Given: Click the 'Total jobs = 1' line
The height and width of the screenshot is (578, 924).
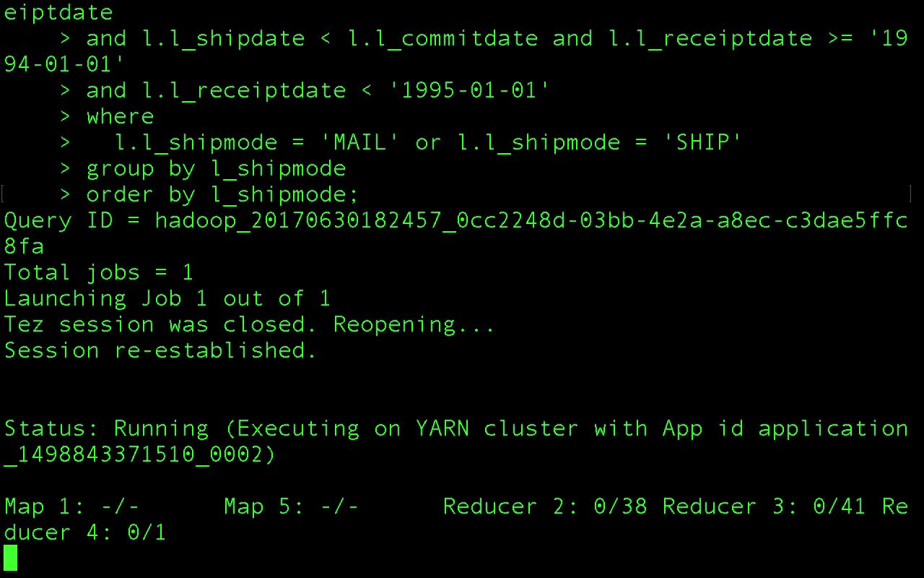Looking at the screenshot, I should click(99, 272).
